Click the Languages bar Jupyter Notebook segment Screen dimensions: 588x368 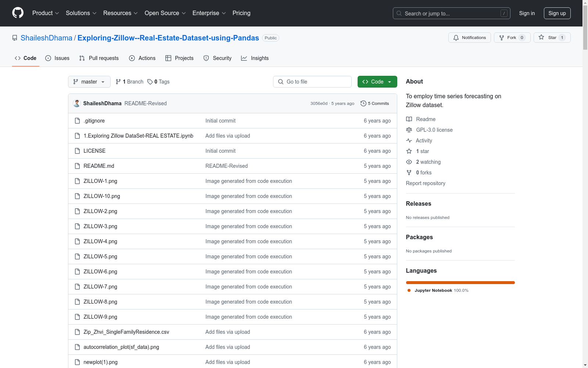pyautogui.click(x=460, y=283)
